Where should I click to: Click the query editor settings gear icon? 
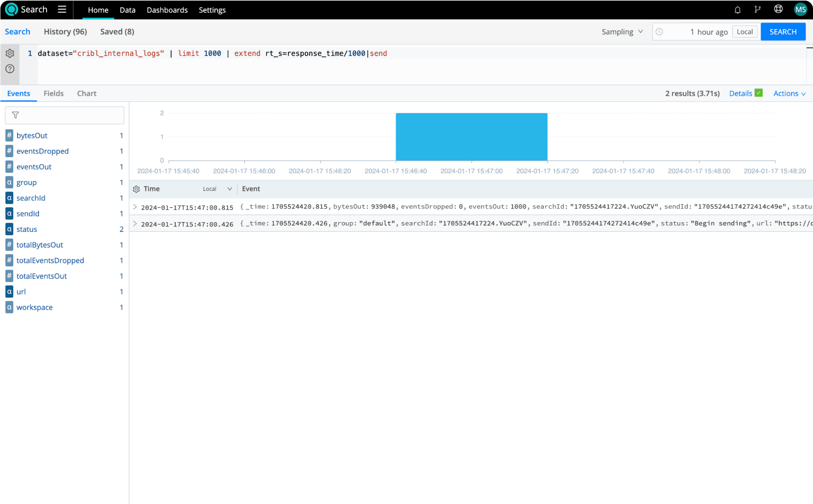pos(10,53)
